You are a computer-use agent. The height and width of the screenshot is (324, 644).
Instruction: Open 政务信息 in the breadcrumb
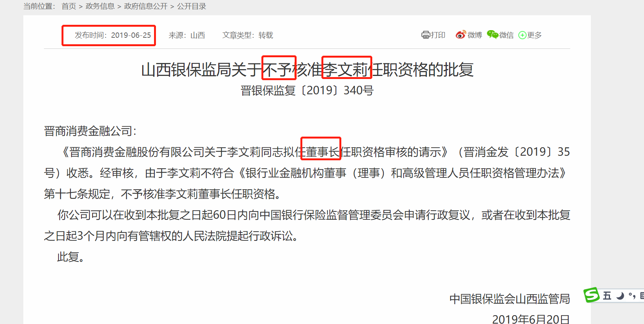coord(100,6)
